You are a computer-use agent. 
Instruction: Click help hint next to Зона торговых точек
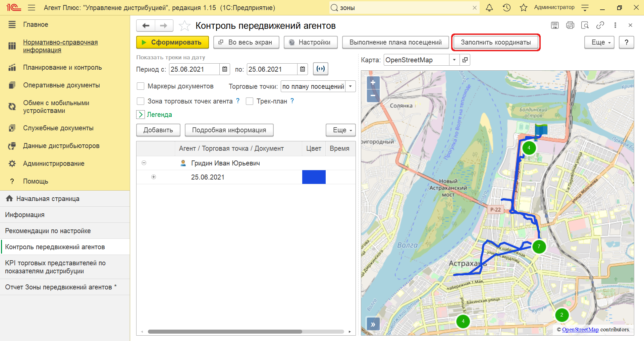tap(238, 101)
